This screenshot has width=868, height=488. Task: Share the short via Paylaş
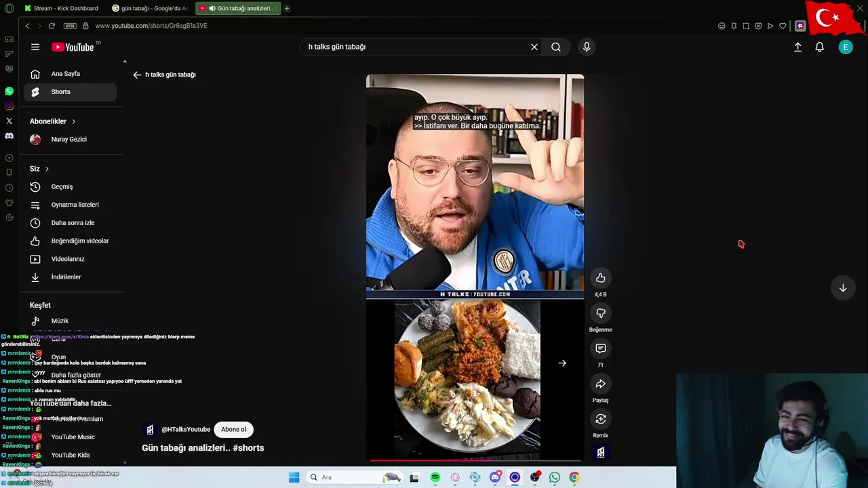pos(600,384)
